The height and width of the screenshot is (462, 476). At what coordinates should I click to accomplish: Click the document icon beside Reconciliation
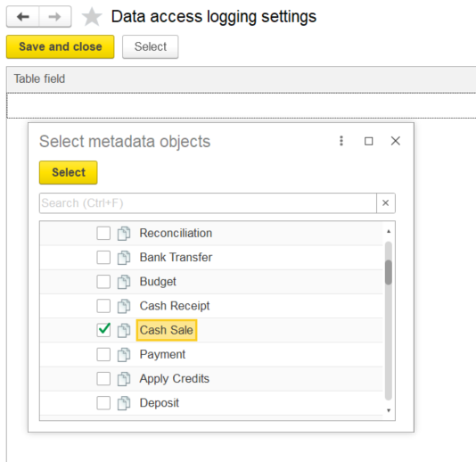tap(124, 234)
